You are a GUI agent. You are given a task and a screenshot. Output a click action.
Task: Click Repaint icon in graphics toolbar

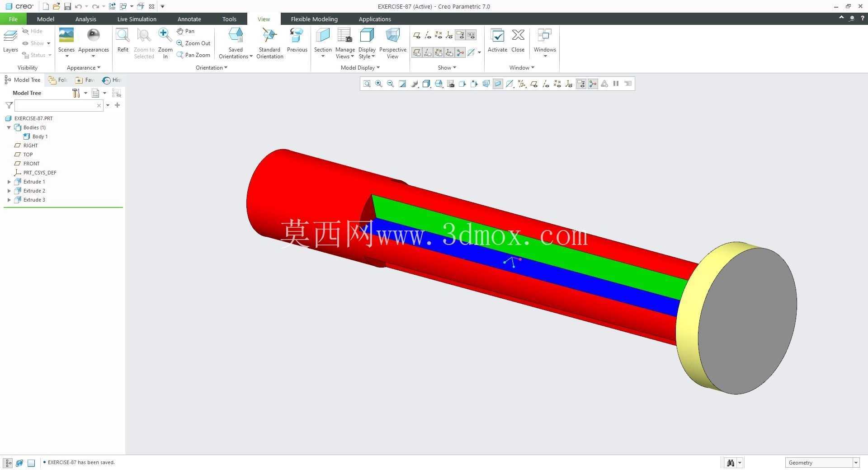tap(402, 84)
